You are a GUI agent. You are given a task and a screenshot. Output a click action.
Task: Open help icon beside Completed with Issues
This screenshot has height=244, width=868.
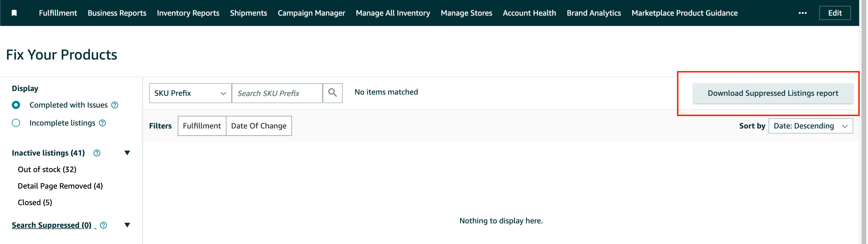[x=115, y=105]
